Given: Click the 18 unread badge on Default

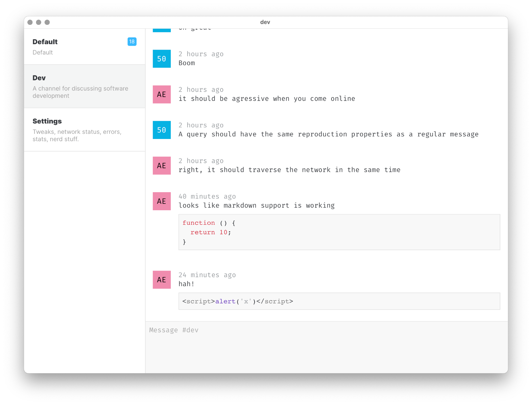Looking at the screenshot, I should coord(132,42).
